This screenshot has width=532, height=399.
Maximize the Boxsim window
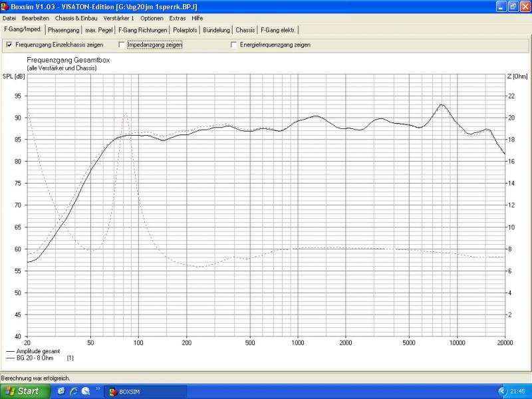click(x=513, y=7)
